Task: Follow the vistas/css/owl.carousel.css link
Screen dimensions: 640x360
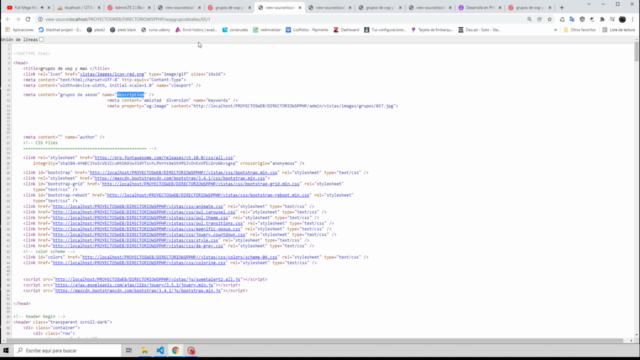Action: pyautogui.click(x=144, y=212)
